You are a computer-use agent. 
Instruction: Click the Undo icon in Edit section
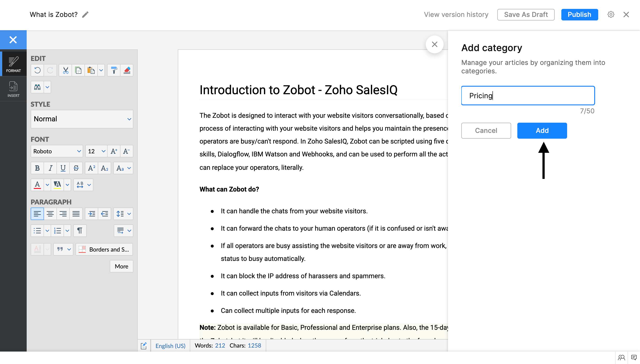click(37, 70)
